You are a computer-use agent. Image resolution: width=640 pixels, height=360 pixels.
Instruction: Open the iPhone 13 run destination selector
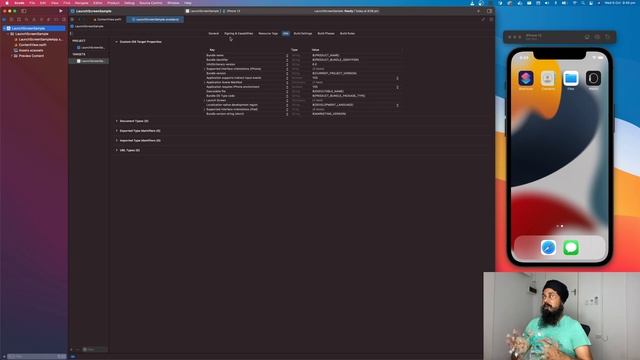232,11
